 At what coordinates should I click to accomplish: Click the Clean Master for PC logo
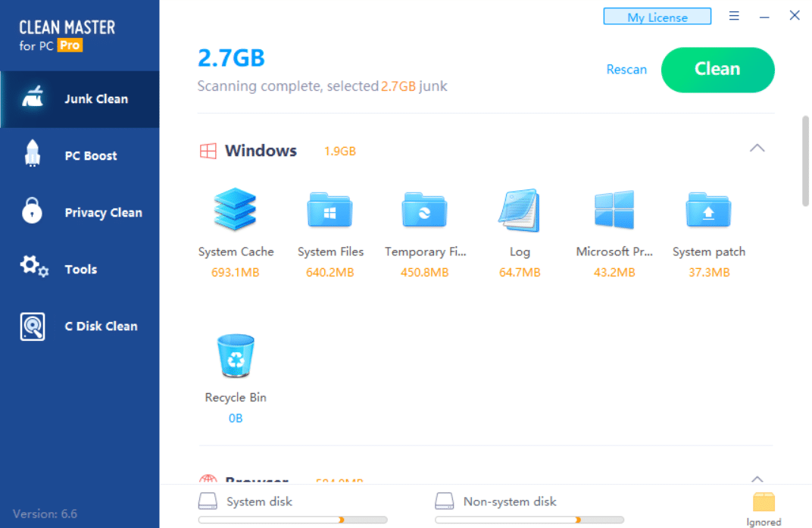(x=67, y=36)
